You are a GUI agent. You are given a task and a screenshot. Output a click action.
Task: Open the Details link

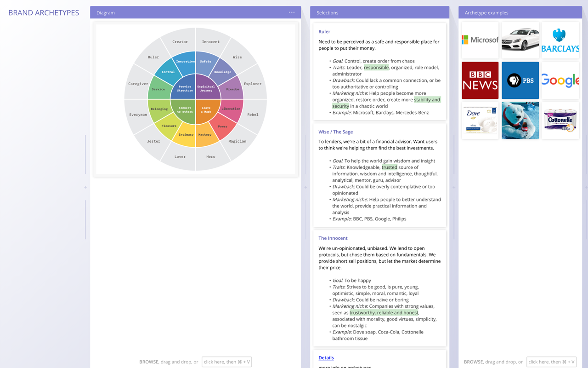click(x=326, y=357)
